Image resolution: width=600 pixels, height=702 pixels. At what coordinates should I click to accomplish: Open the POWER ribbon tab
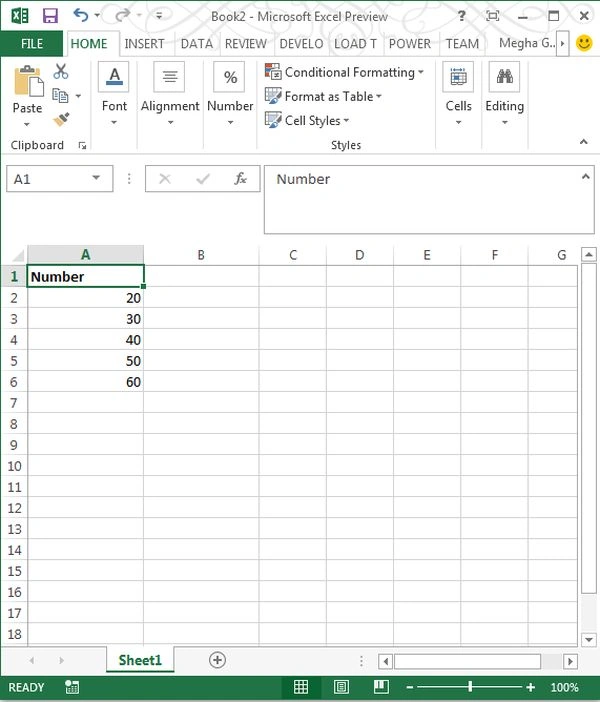click(410, 44)
